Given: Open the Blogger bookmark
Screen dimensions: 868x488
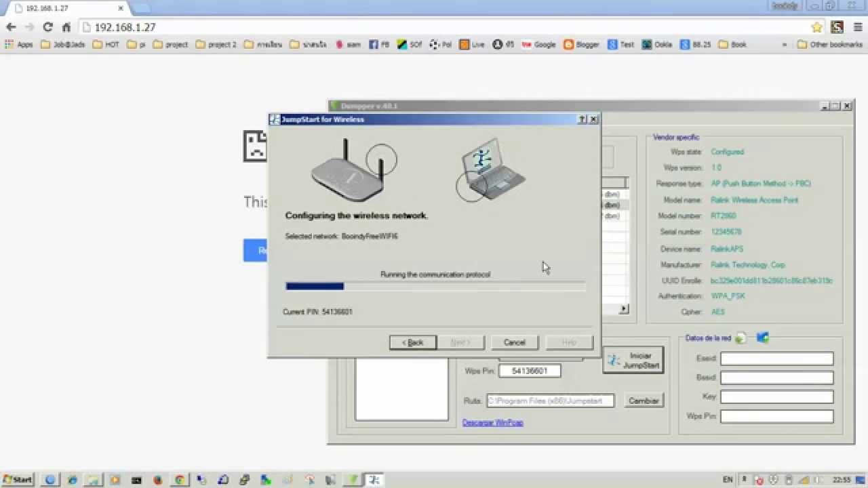Looking at the screenshot, I should 582,45.
